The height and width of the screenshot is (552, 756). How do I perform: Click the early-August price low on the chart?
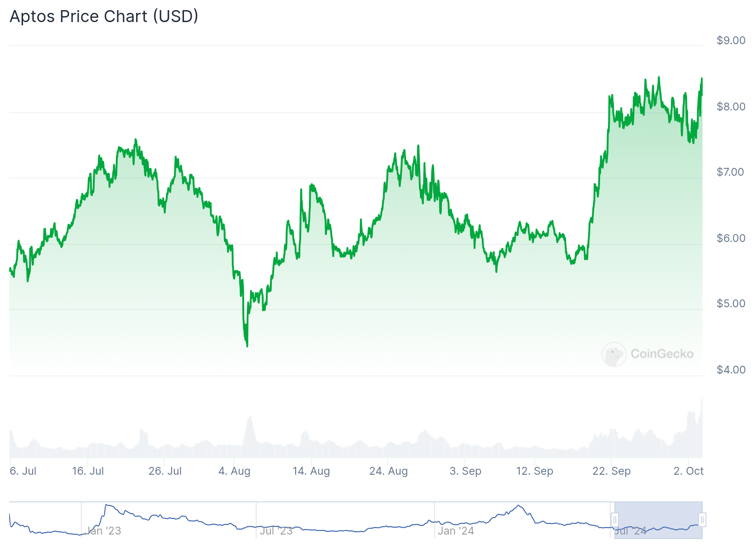click(x=247, y=345)
